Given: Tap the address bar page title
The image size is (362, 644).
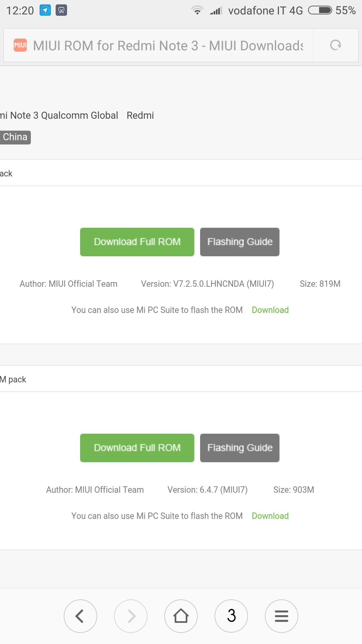Looking at the screenshot, I should [x=168, y=46].
